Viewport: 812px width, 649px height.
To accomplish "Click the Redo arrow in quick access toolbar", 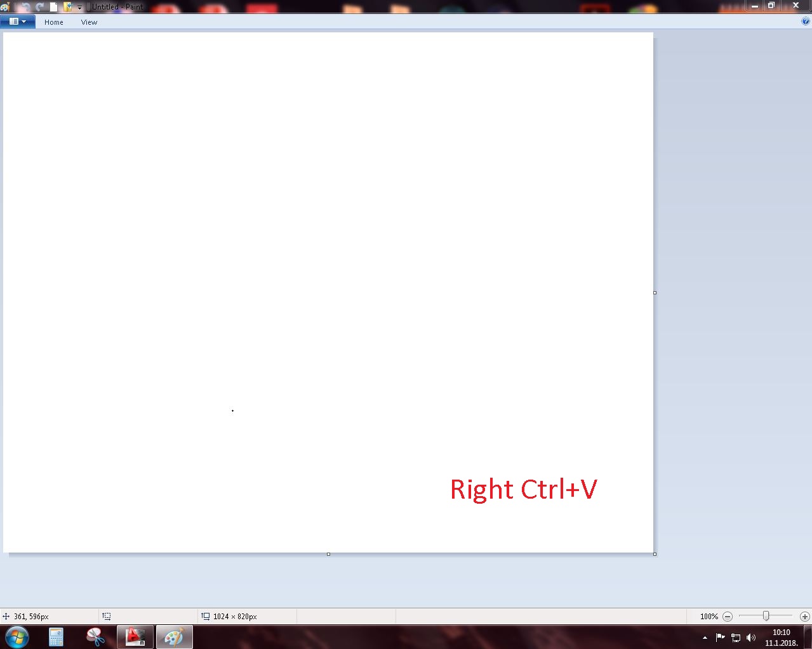I will (x=40, y=7).
